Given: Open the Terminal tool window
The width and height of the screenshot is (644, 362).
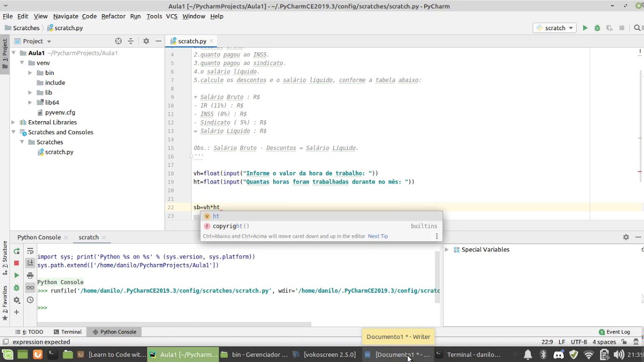Looking at the screenshot, I should 67,332.
